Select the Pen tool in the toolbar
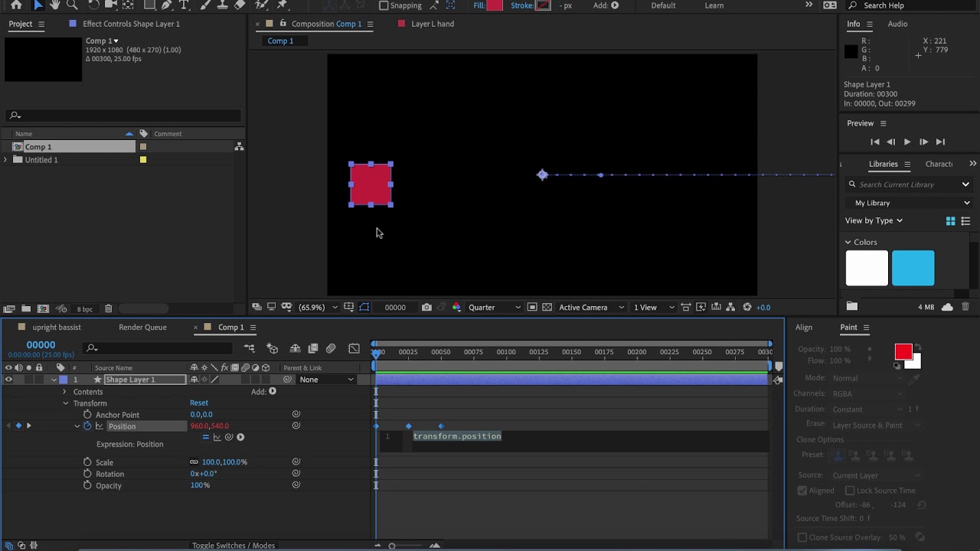980x551 pixels. tap(166, 5)
